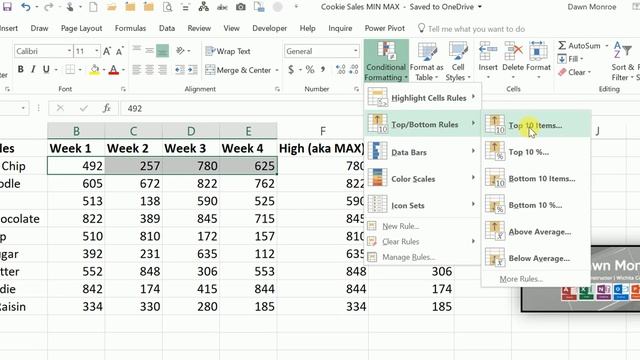This screenshot has height=360, width=640.
Task: Open the Power Pivot tab
Action: 384,28
